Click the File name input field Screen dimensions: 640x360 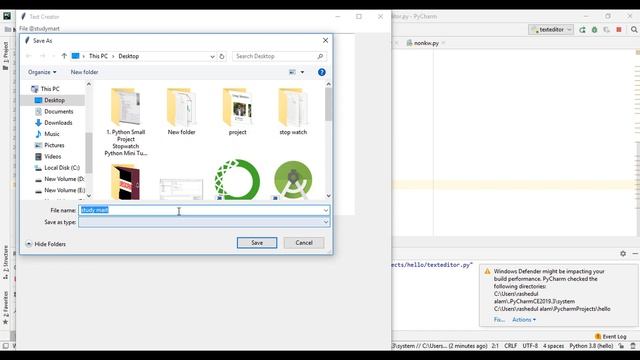point(200,210)
